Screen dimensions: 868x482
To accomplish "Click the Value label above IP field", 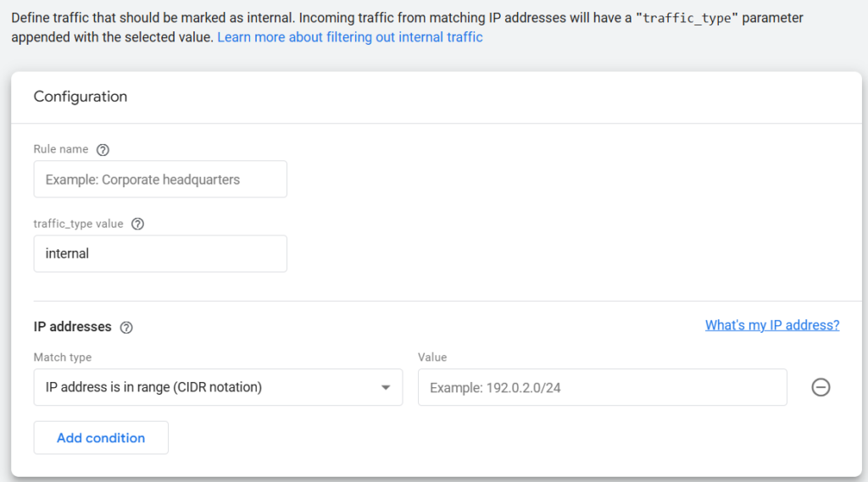I will click(432, 357).
